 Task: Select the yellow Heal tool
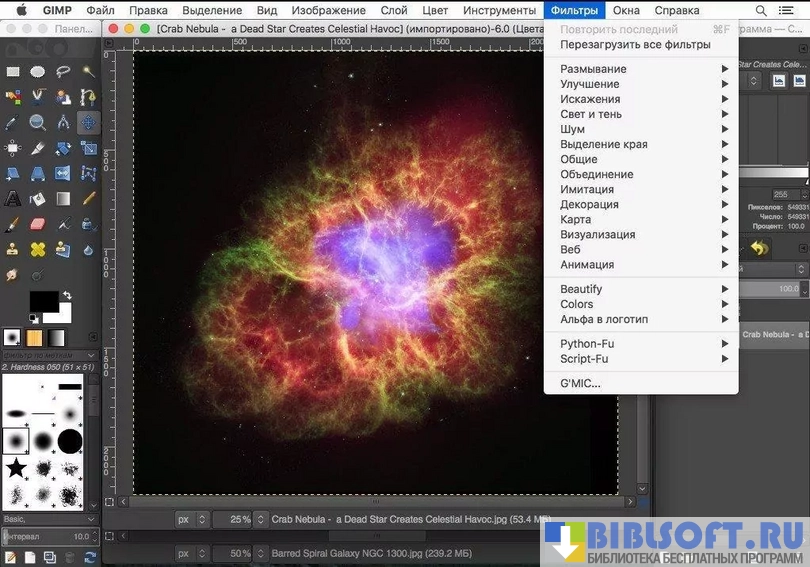[x=38, y=249]
